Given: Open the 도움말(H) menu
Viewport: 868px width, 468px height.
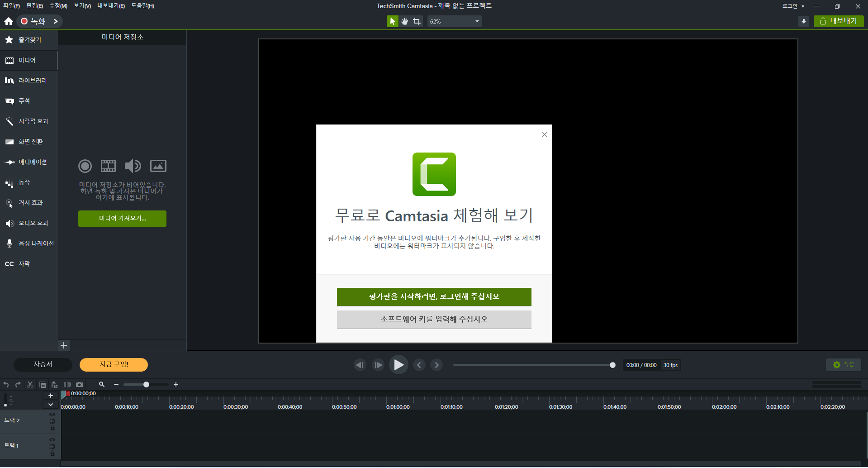Looking at the screenshot, I should pos(142,6).
